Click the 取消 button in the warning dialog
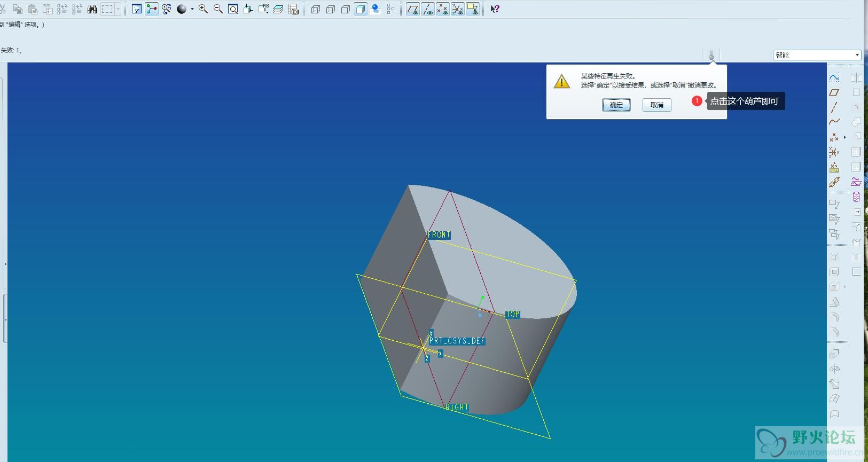The height and width of the screenshot is (462, 868). click(657, 105)
